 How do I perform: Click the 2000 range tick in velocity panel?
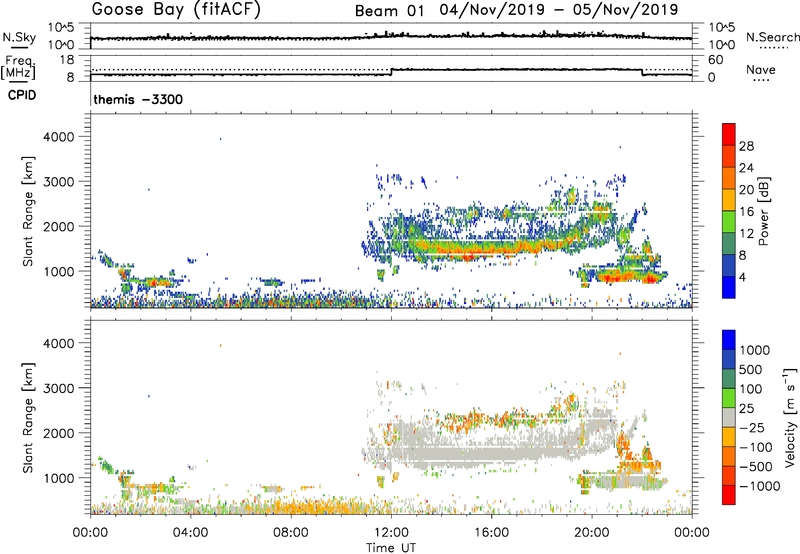click(x=58, y=433)
